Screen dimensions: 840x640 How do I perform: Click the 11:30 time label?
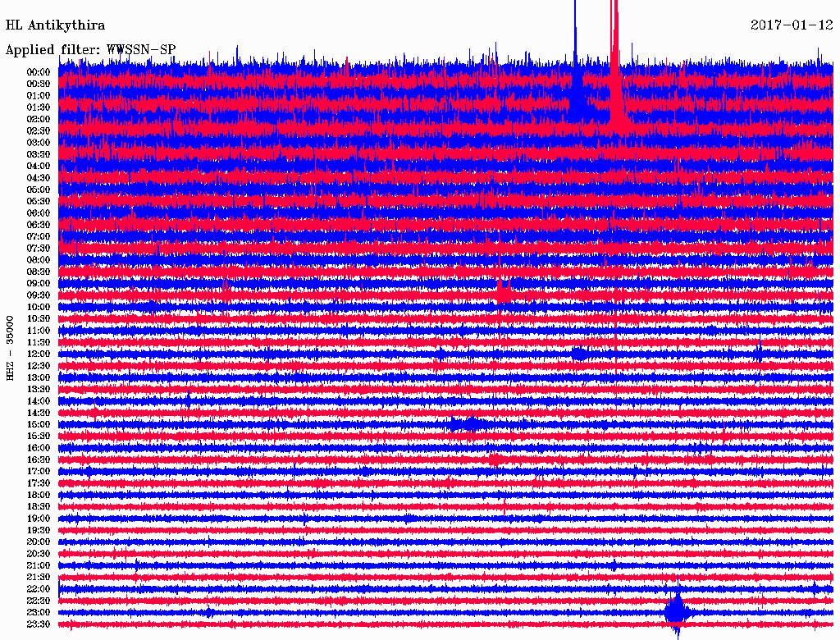coord(39,342)
